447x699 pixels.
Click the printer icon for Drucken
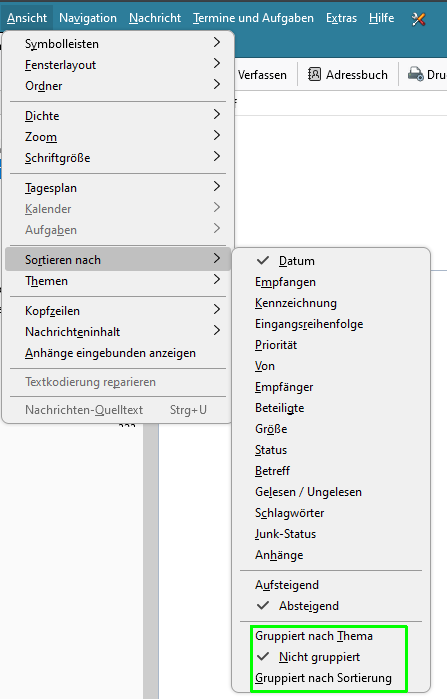[x=415, y=74]
